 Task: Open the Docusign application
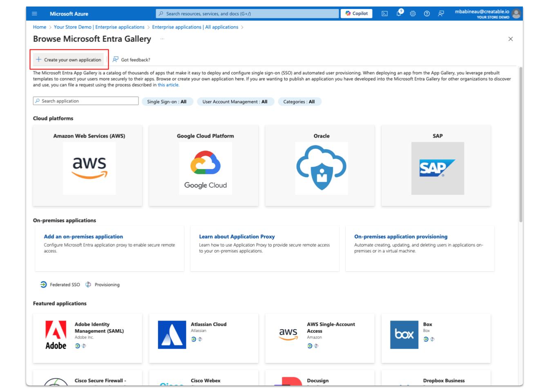tap(318, 381)
